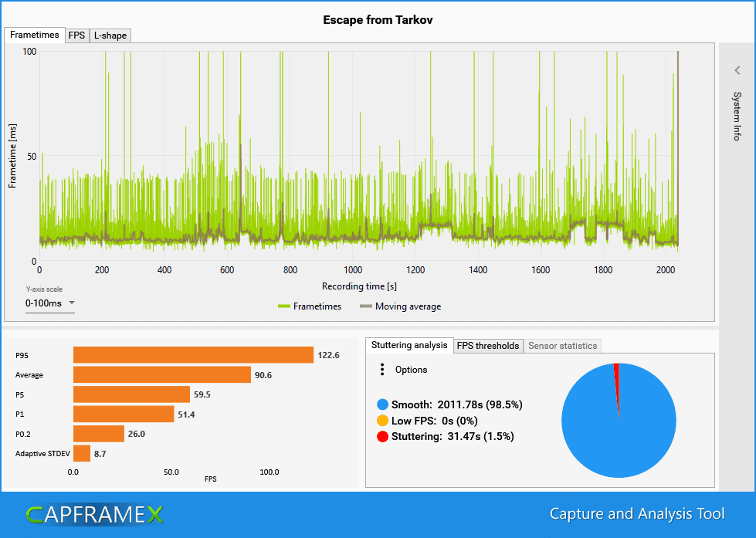Click the "Adaptive STDEV" row label
Screen dimensions: 756x538
[x=42, y=454]
